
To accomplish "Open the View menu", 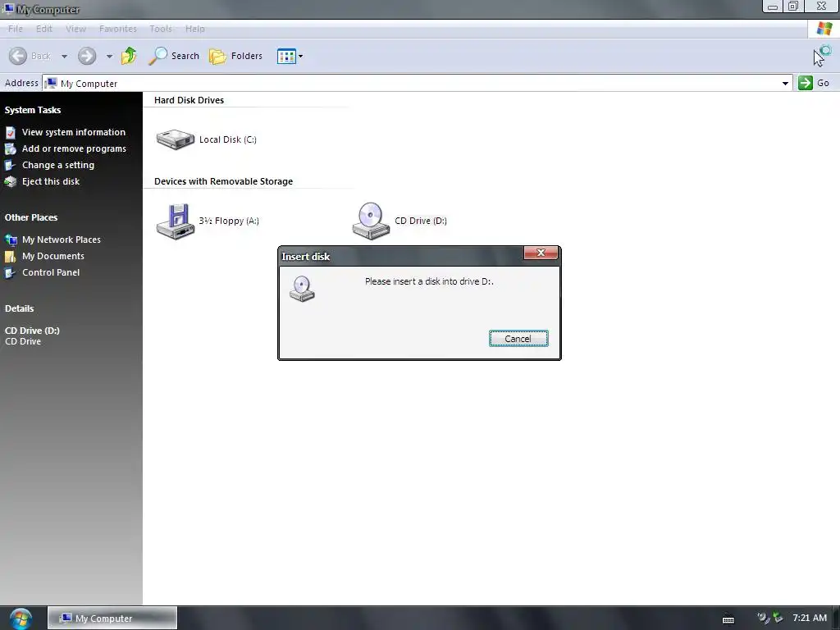I will tap(75, 29).
